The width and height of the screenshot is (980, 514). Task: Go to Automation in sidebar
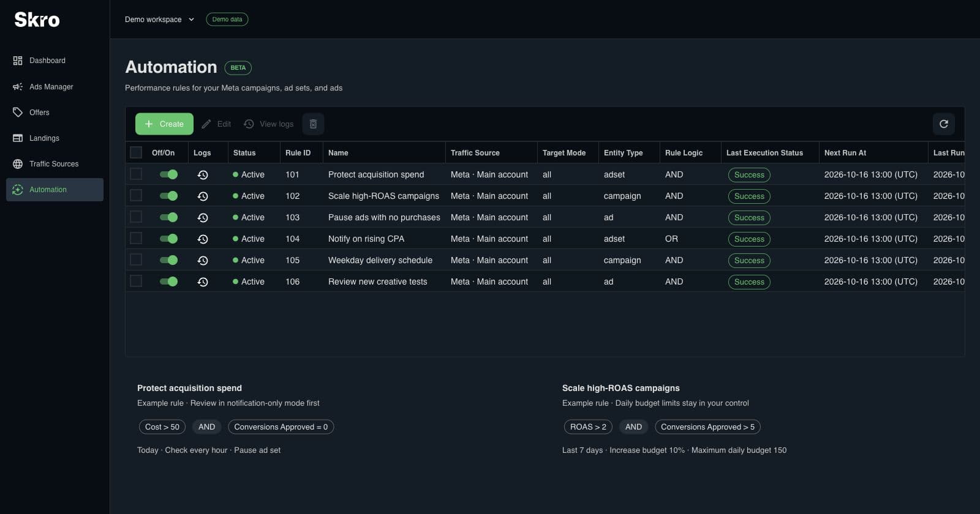point(55,190)
